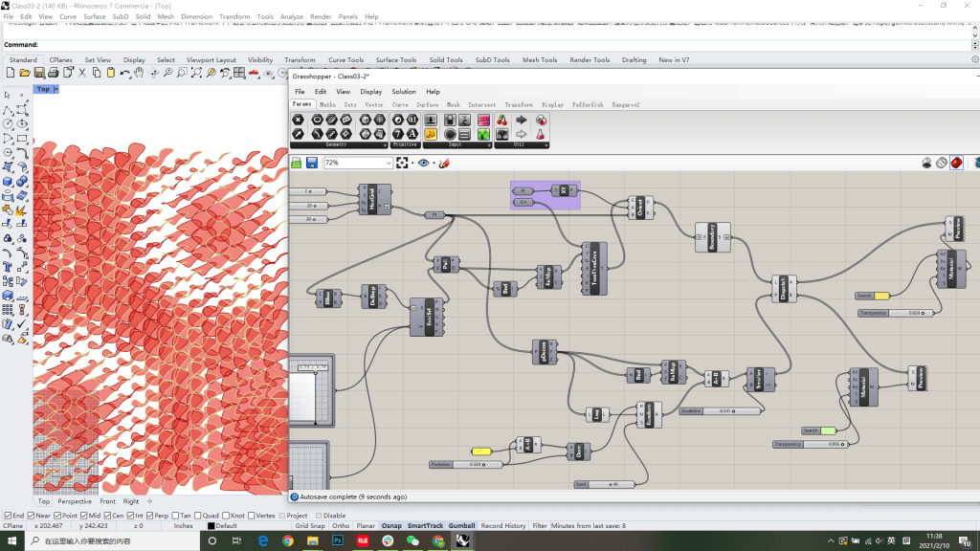The width and height of the screenshot is (980, 551).
Task: Click the sketch brush icon on canvas toolbar
Action: (444, 163)
